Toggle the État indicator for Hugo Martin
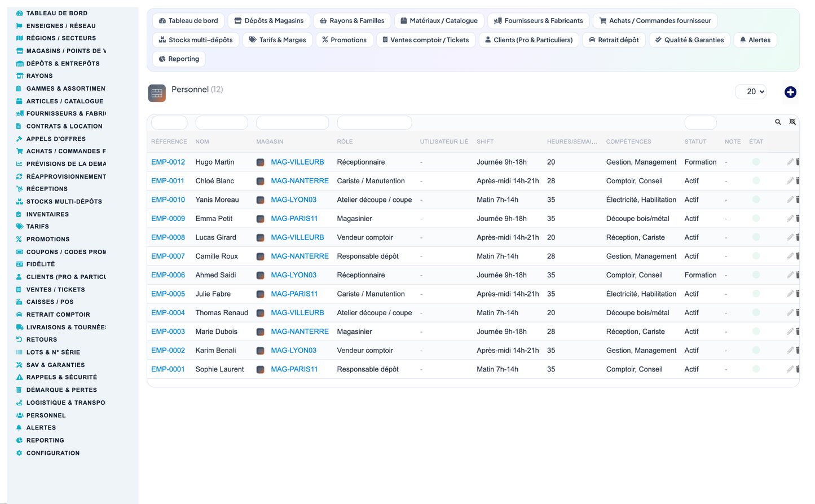 point(756,162)
